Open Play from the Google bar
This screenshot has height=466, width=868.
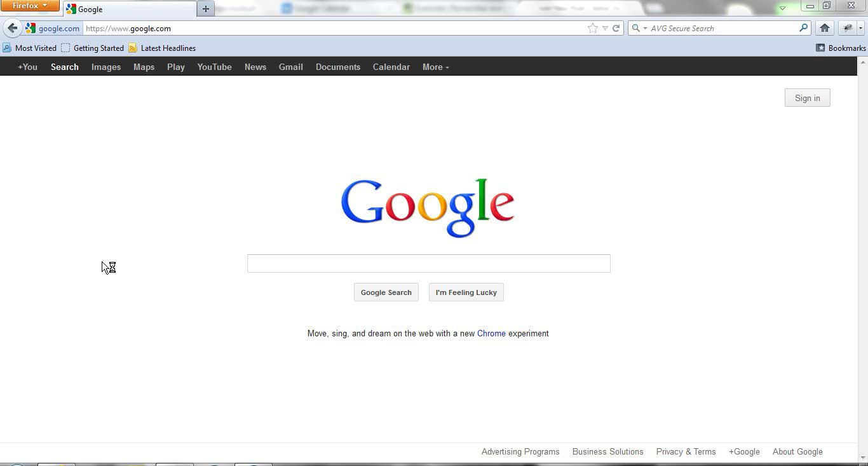[176, 67]
